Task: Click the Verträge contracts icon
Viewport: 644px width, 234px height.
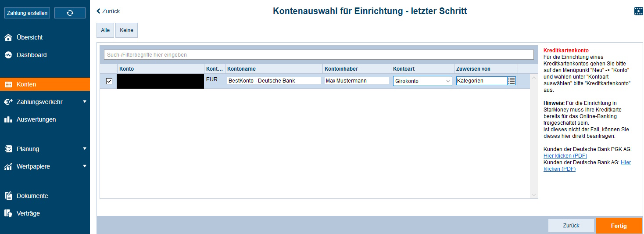Action: [8, 213]
